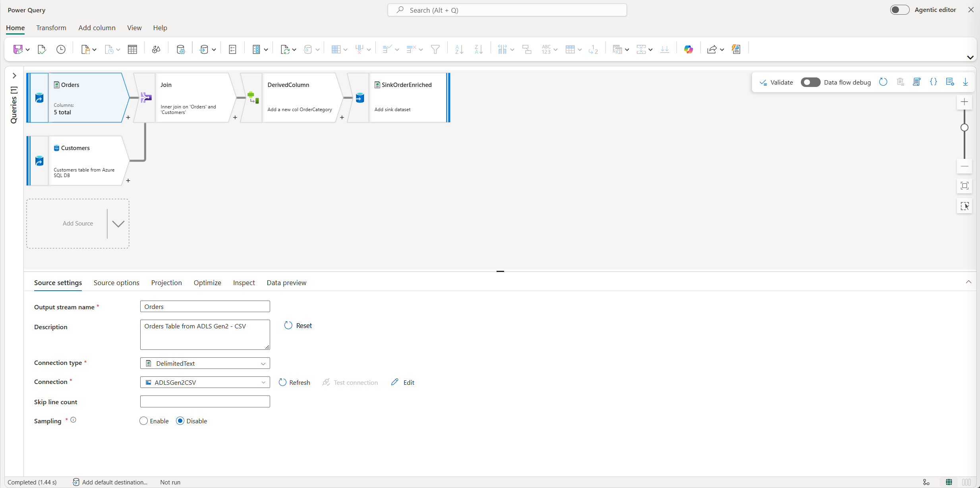This screenshot has height=488, width=980.
Task: Click the plus after the Orders node
Action: point(128,118)
